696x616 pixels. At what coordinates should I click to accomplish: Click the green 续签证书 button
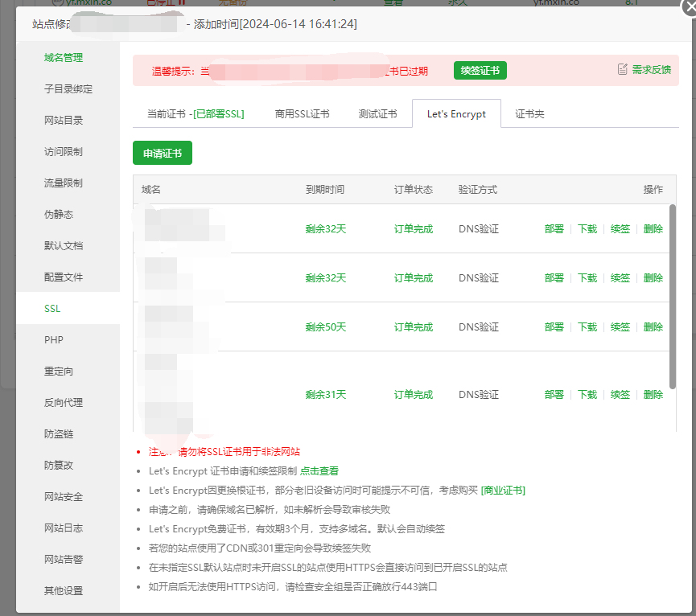click(480, 71)
